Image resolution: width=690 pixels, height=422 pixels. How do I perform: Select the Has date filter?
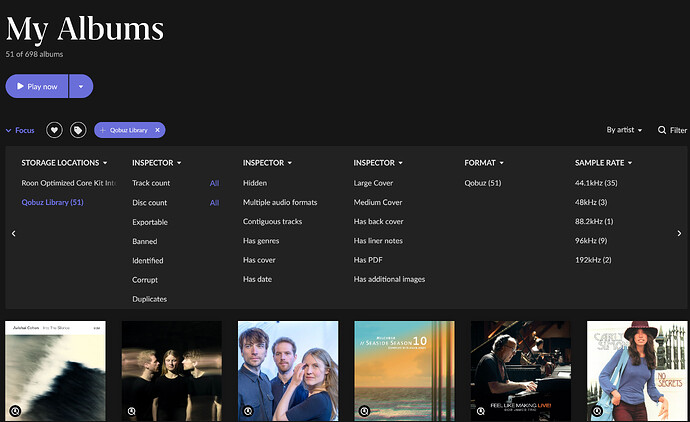click(257, 279)
